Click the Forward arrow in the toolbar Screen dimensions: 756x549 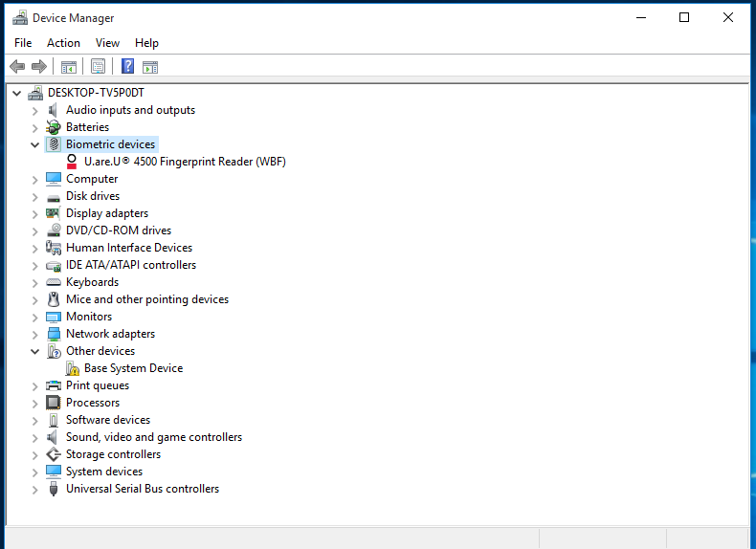pos(39,66)
